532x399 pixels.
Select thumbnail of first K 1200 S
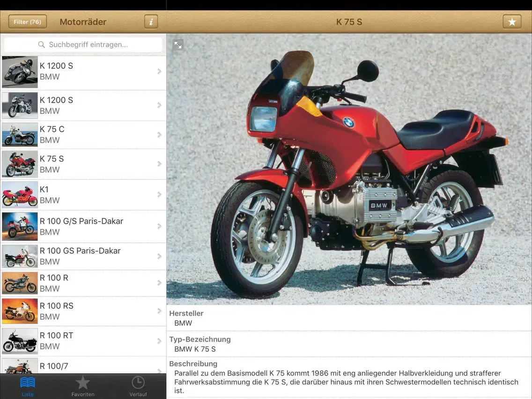[x=20, y=72]
